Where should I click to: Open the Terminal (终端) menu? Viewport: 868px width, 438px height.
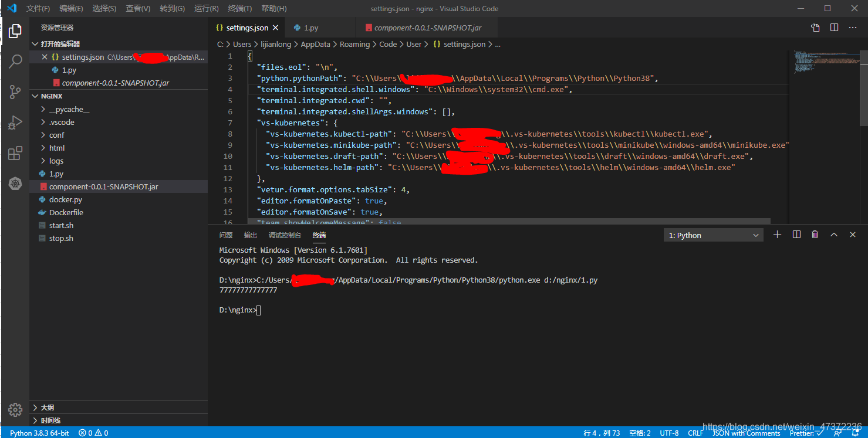coord(239,8)
